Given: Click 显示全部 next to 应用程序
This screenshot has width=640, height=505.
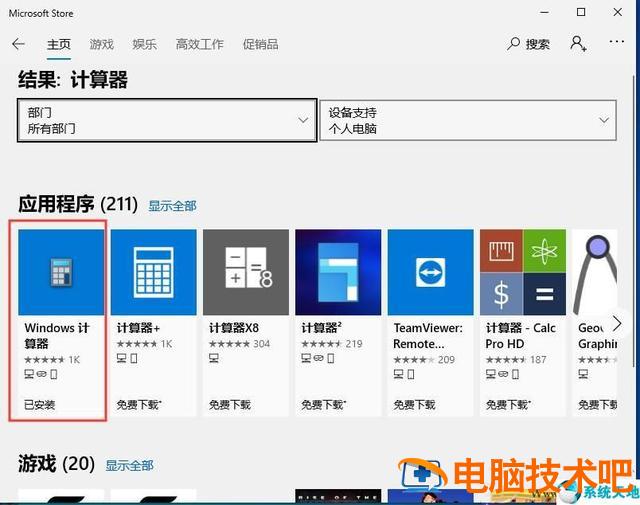Looking at the screenshot, I should [x=172, y=206].
